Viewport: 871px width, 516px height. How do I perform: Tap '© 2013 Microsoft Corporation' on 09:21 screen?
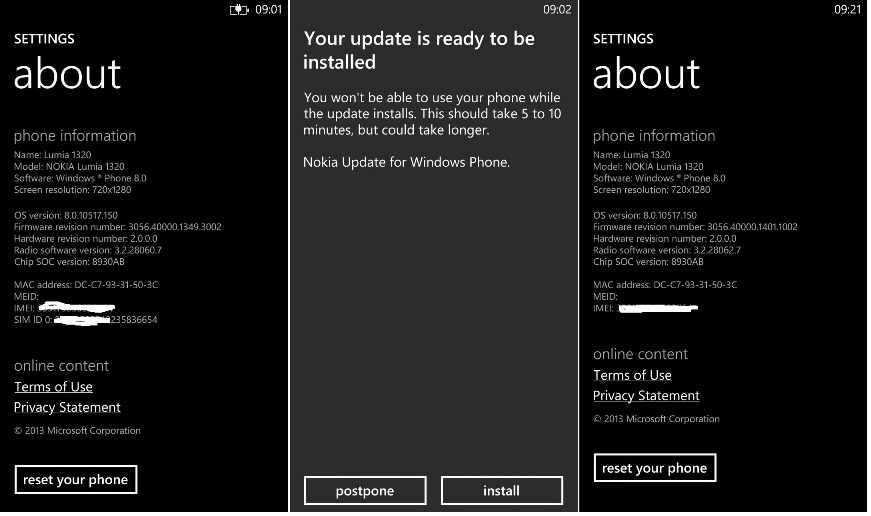click(x=656, y=419)
